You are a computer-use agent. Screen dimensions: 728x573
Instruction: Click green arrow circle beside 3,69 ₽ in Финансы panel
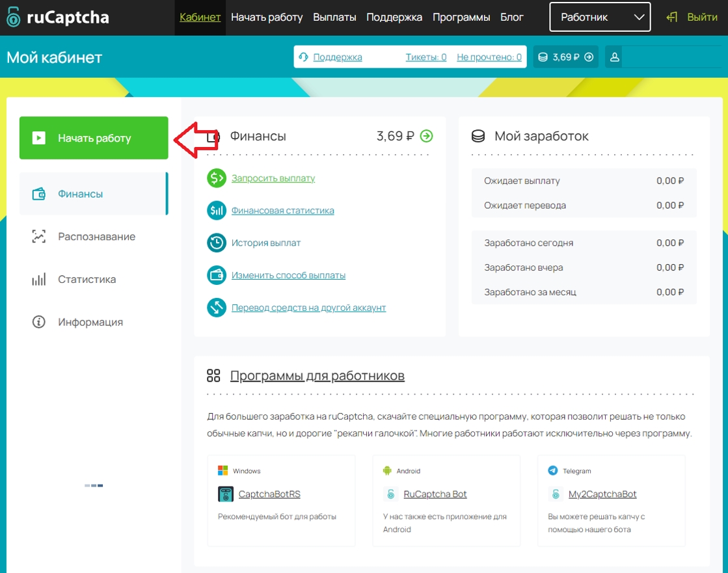click(x=426, y=136)
